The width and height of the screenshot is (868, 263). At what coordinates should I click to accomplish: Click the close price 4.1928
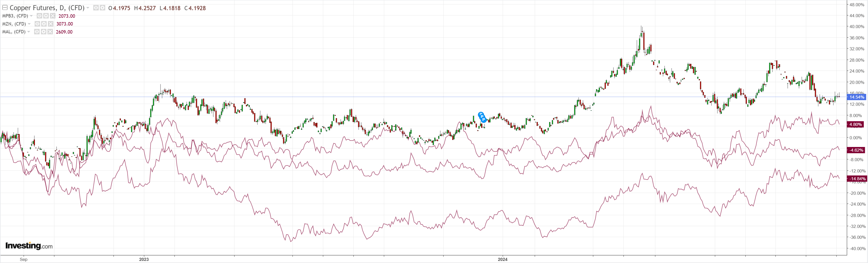click(x=197, y=8)
